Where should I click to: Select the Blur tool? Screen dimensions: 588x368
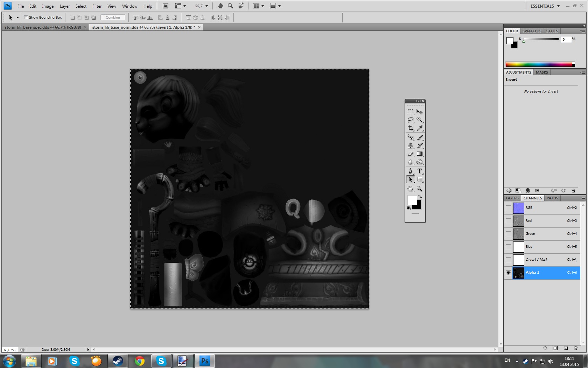[411, 162]
